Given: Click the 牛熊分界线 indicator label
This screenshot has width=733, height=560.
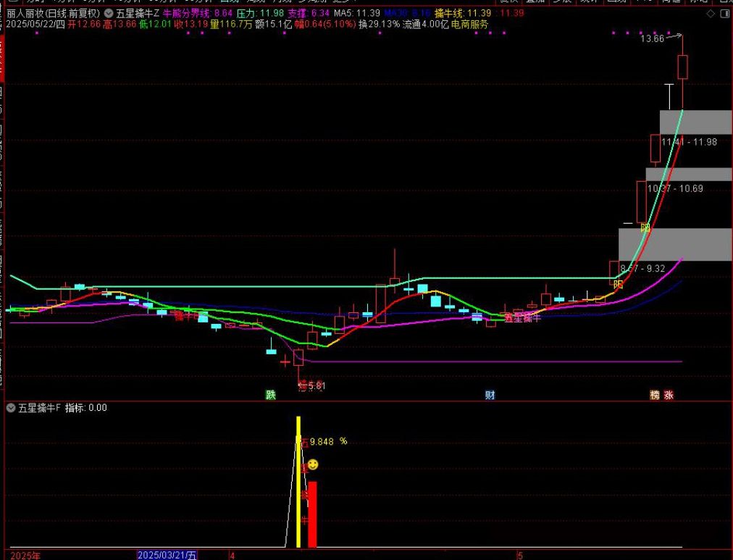Looking at the screenshot, I should [x=186, y=13].
